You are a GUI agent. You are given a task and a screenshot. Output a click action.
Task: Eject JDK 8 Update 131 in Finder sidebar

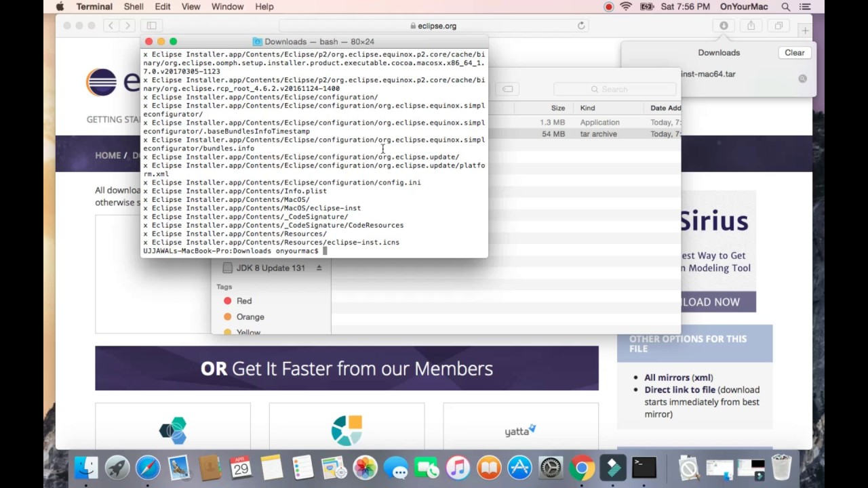[x=319, y=268]
